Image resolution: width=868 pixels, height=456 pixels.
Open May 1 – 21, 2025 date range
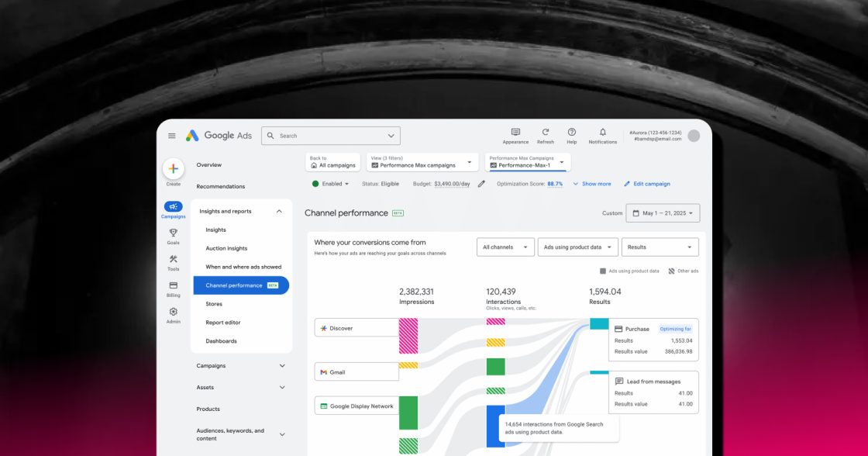663,213
